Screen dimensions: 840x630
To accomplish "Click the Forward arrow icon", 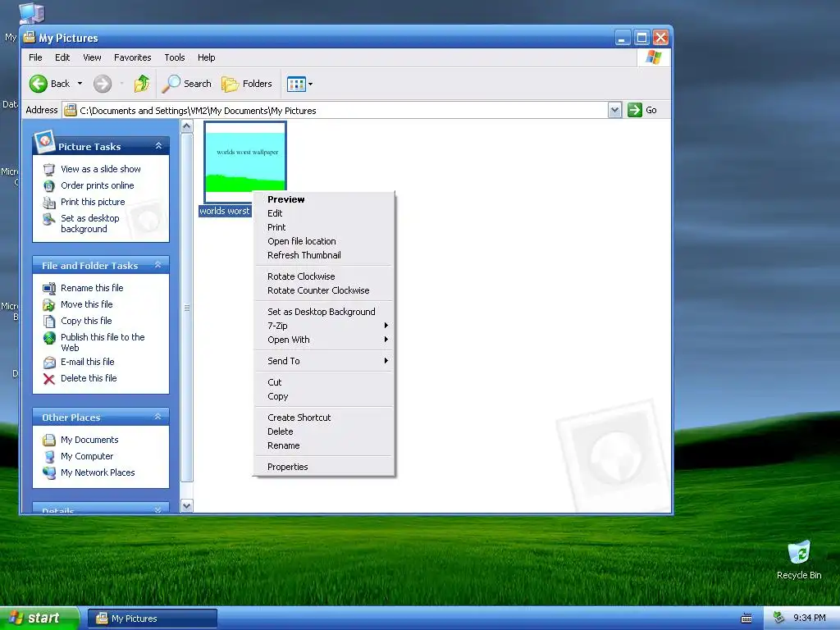I will pyautogui.click(x=103, y=84).
